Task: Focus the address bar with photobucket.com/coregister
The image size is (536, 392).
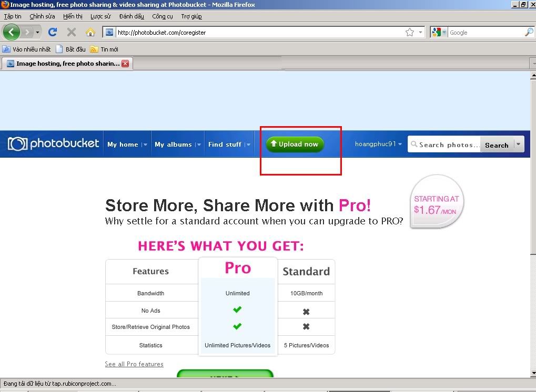Action: click(x=260, y=33)
